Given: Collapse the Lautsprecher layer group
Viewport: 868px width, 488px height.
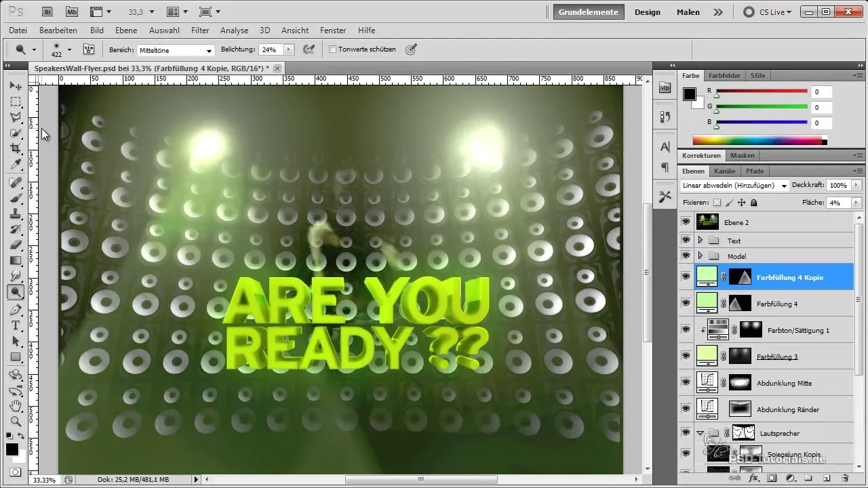Looking at the screenshot, I should (700, 432).
